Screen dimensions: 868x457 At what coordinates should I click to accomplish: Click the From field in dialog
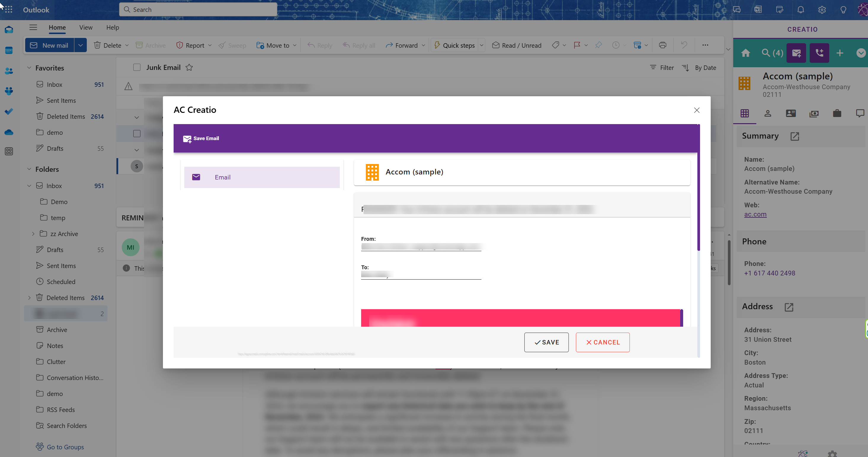pyautogui.click(x=421, y=247)
